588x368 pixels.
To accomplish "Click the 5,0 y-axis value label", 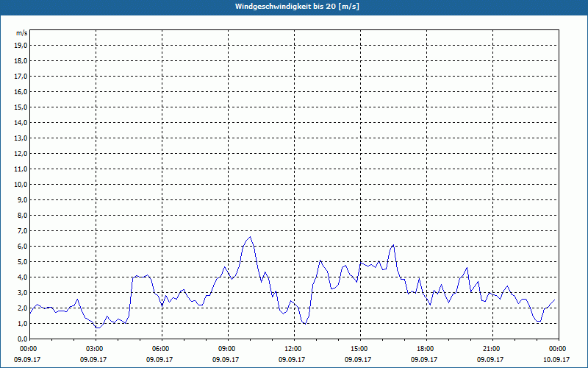I will [21, 261].
